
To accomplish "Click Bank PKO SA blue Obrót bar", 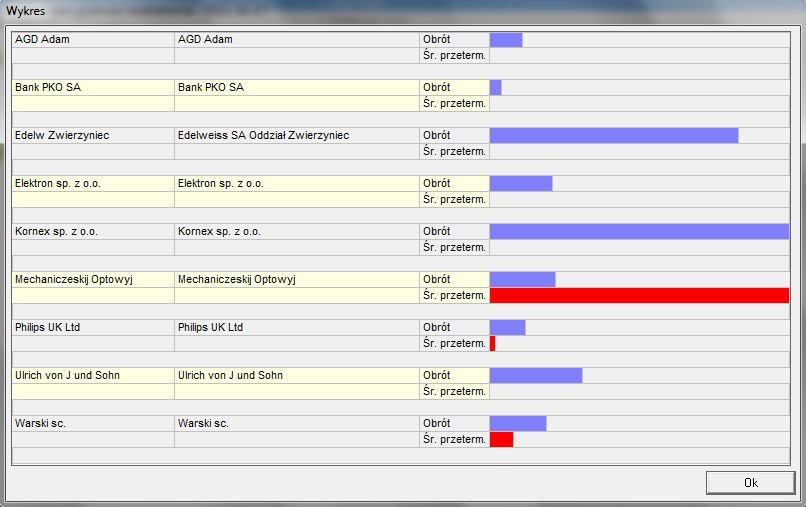I will point(496,88).
